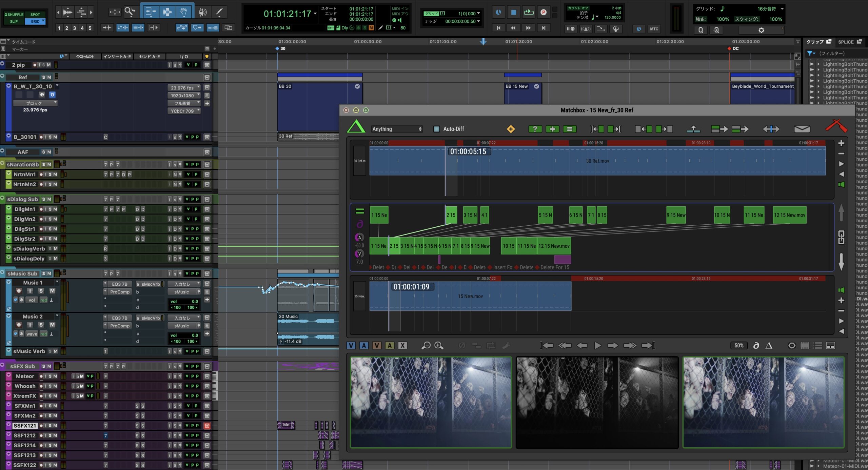Screen dimensions: 868x470
Task: Click the green plus button in Matchbox toolbar
Action: pos(552,129)
